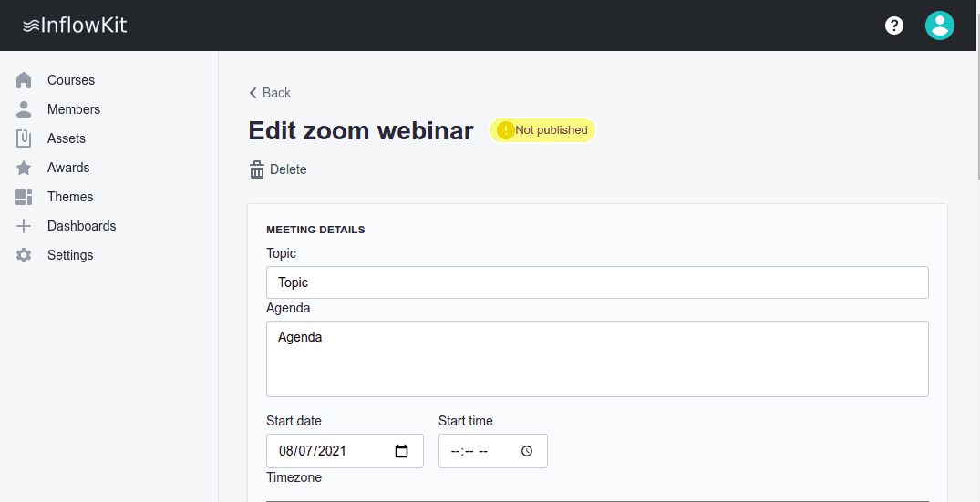
Task: Open Themes from the sidebar menu
Action: point(70,197)
